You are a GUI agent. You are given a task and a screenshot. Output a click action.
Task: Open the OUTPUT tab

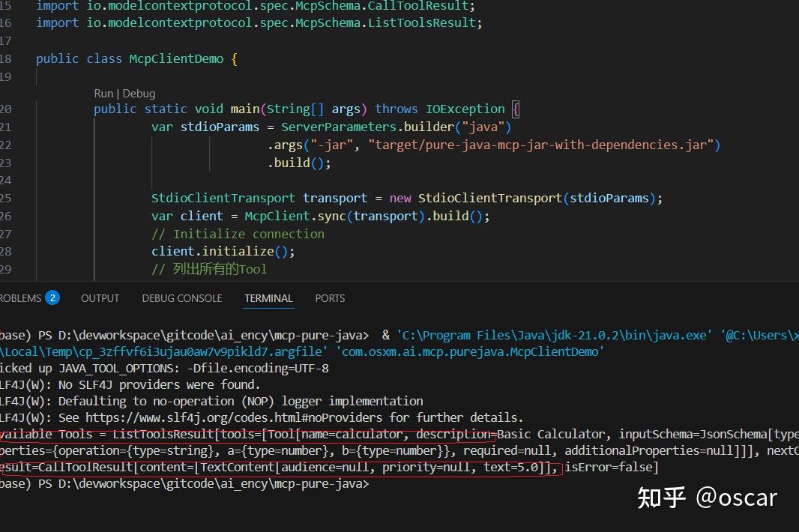coord(100,297)
